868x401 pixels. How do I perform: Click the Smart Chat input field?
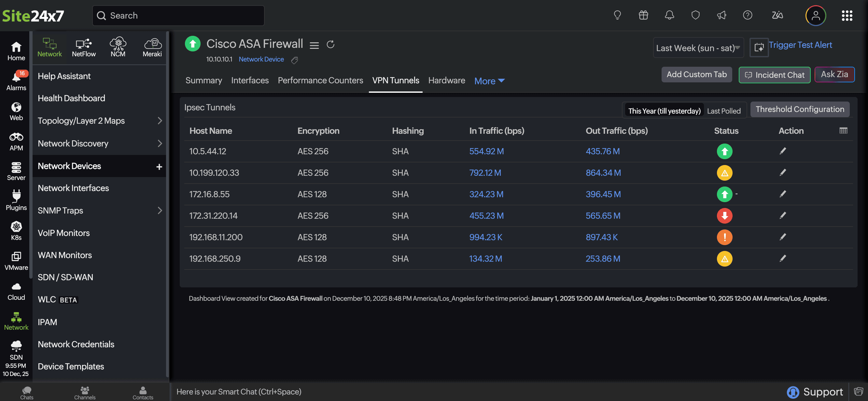coord(303,392)
